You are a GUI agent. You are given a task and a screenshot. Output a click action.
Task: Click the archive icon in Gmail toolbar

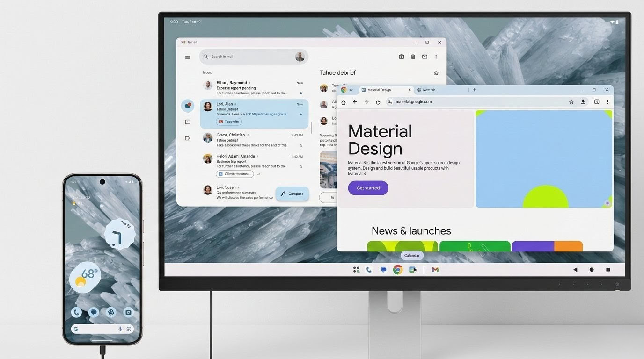pyautogui.click(x=401, y=57)
